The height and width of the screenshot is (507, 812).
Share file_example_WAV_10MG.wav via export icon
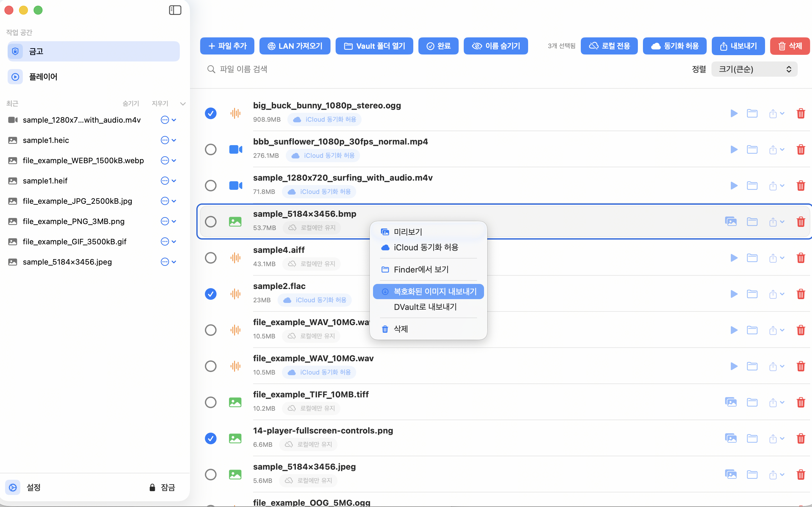774,366
